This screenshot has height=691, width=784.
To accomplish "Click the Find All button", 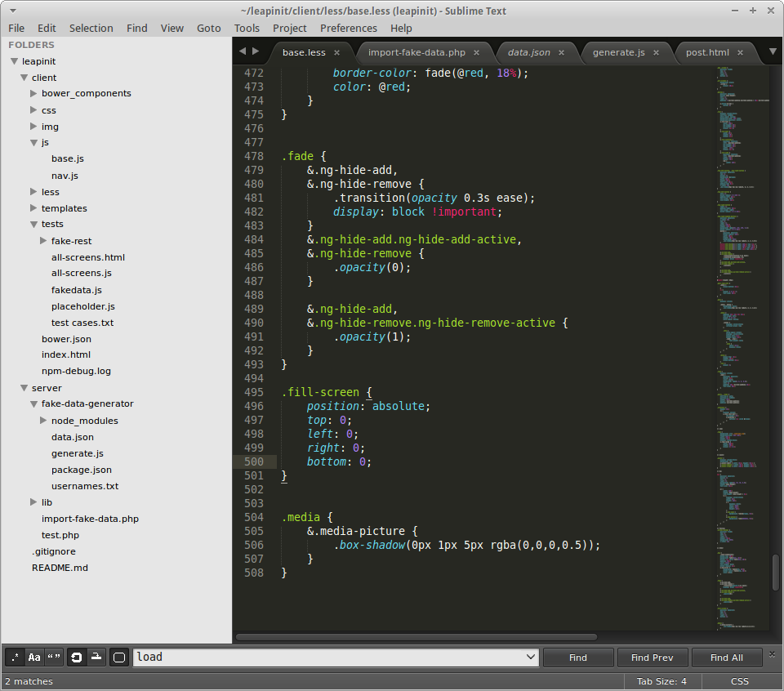I will (x=726, y=658).
